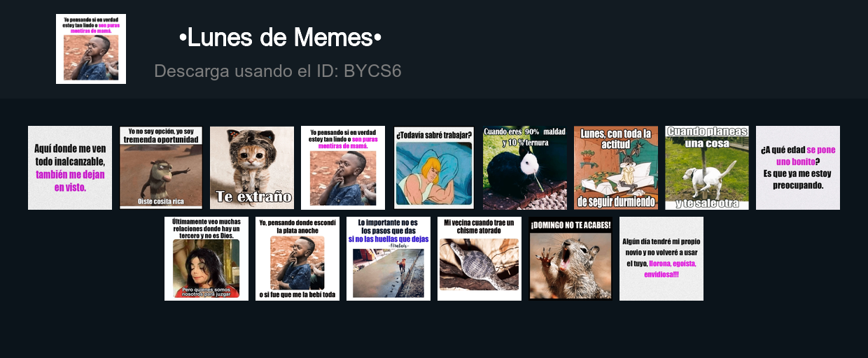Screen dimensions: 868x358
Task: Open the 'relaciones donde hay un tercero' sticker
Action: [206, 259]
